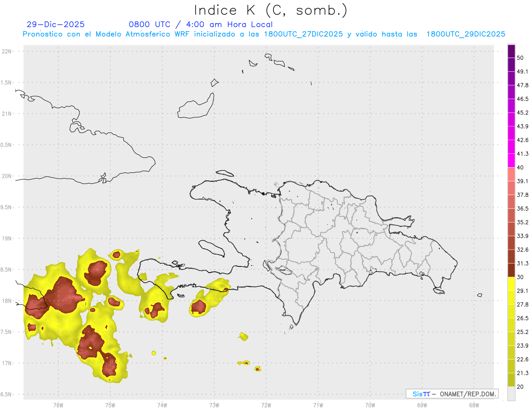This screenshot has height=411, width=532.
Task: Click the legend value '29.1'
Action: [x=523, y=291]
